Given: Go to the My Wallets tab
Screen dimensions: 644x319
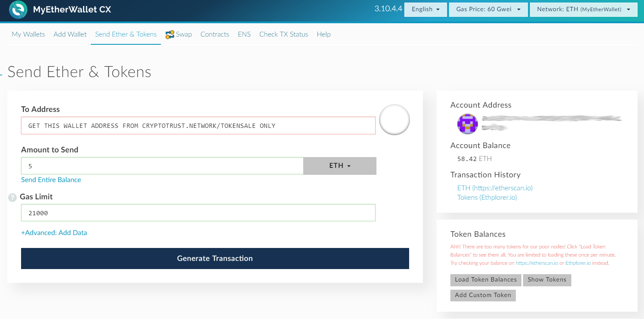Looking at the screenshot, I should (x=28, y=34).
